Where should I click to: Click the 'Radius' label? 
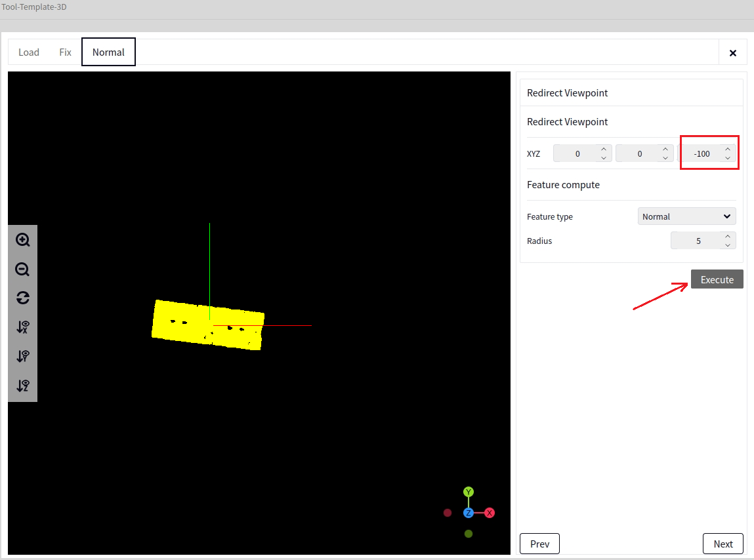539,241
